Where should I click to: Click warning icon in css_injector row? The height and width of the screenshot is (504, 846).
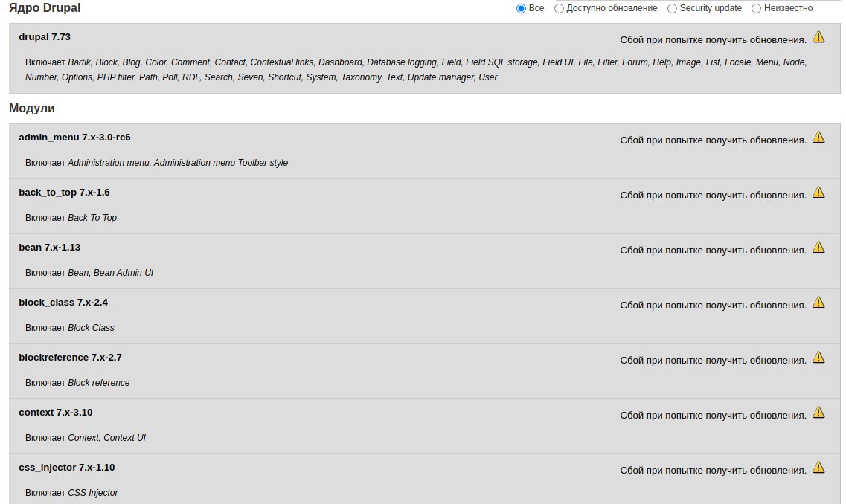[818, 467]
